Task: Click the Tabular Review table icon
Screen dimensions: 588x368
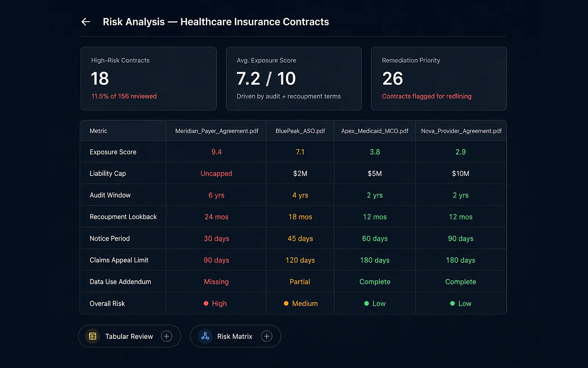Action: point(93,336)
